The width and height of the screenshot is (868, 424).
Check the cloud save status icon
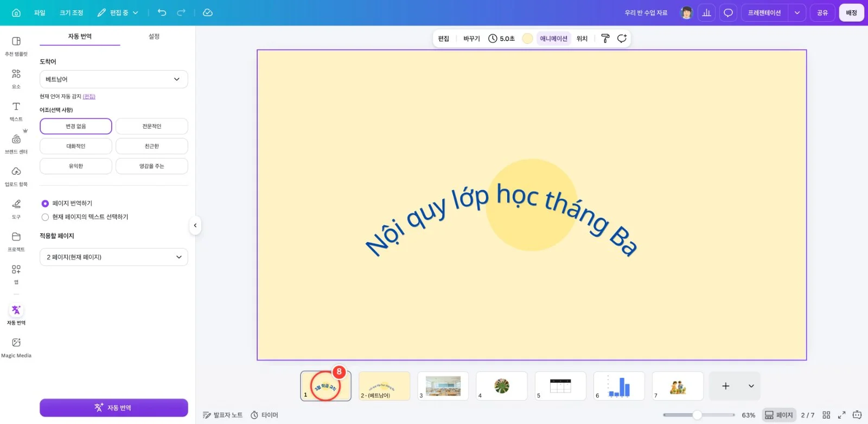[x=208, y=12]
